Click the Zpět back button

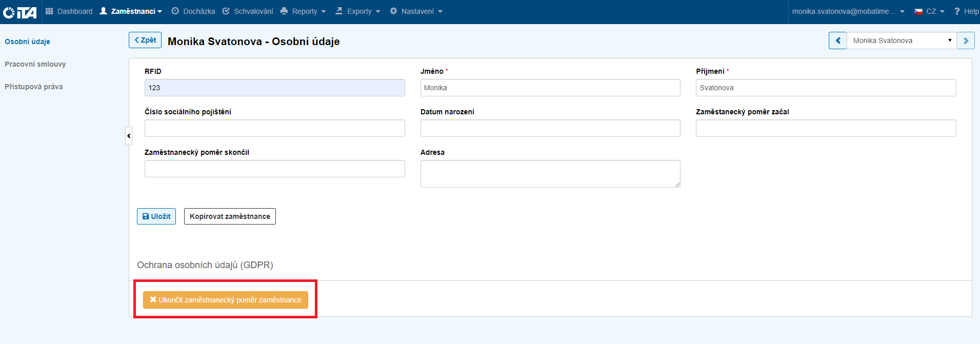coord(145,40)
